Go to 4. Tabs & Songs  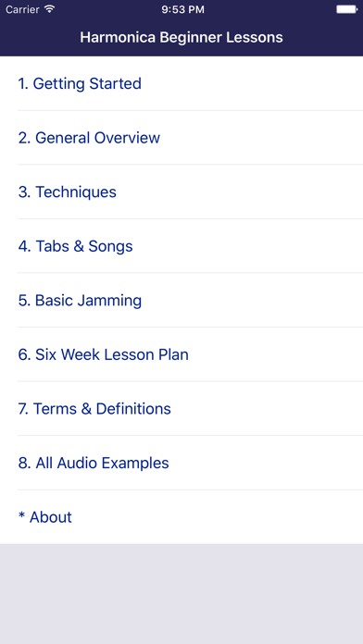(181, 246)
